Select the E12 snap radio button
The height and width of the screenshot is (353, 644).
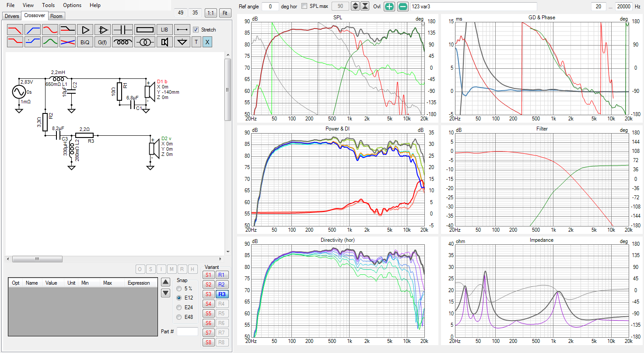178,298
